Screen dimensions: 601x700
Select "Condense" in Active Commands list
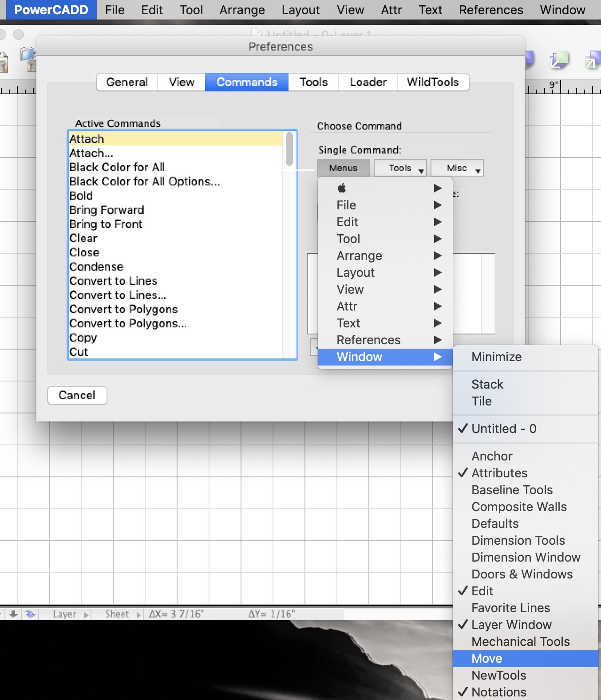click(x=176, y=267)
